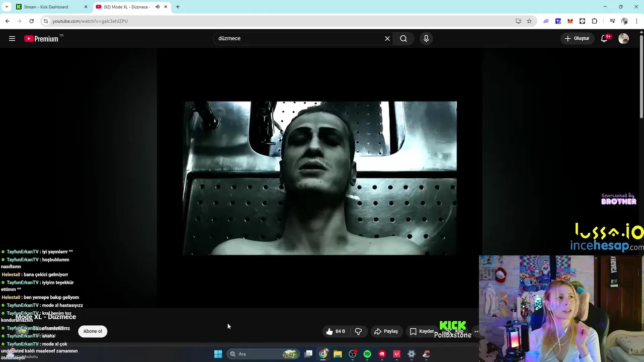
Task: Open the gear settings app on taskbar
Action: (x=411, y=354)
